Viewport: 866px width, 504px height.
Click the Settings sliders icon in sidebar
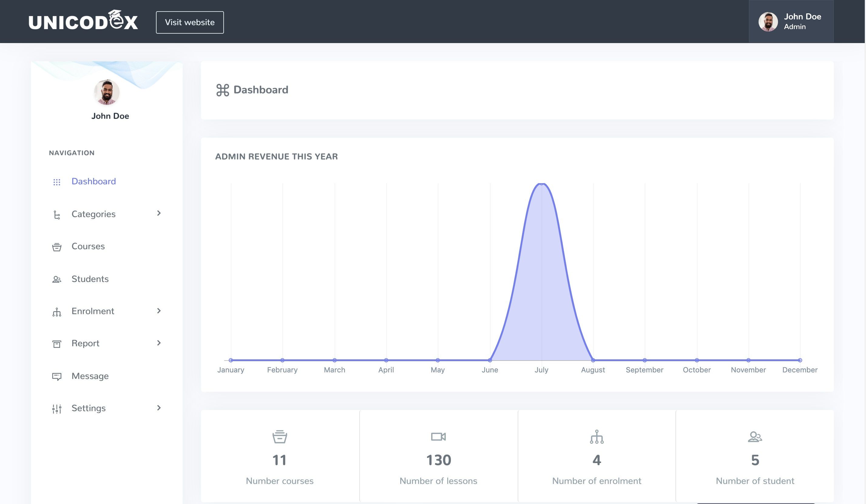(x=57, y=409)
